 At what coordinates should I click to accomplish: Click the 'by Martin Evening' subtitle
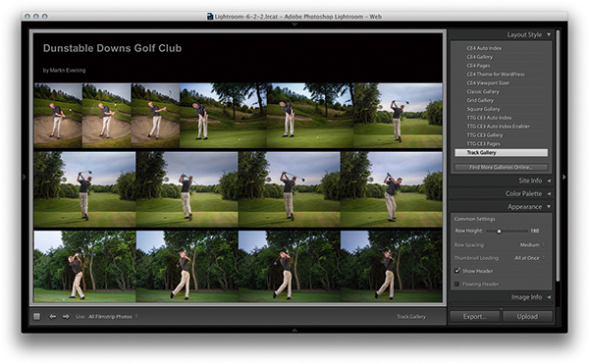(64, 71)
